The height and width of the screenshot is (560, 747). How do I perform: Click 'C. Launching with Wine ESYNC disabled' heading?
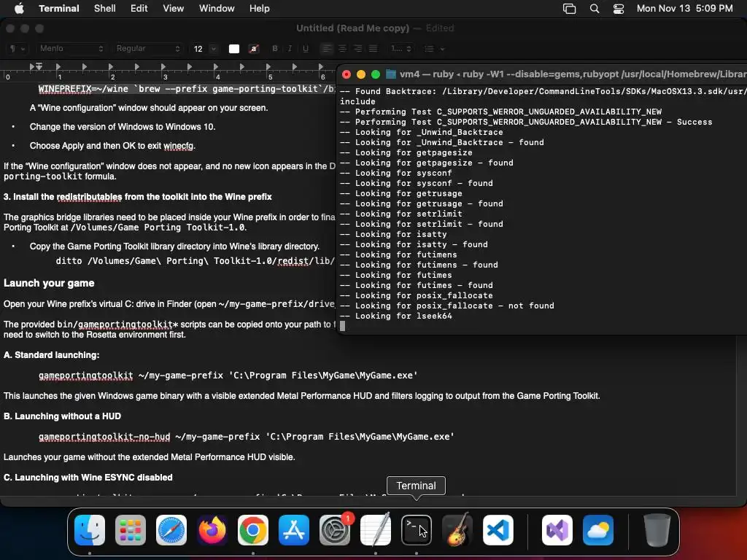click(x=88, y=477)
